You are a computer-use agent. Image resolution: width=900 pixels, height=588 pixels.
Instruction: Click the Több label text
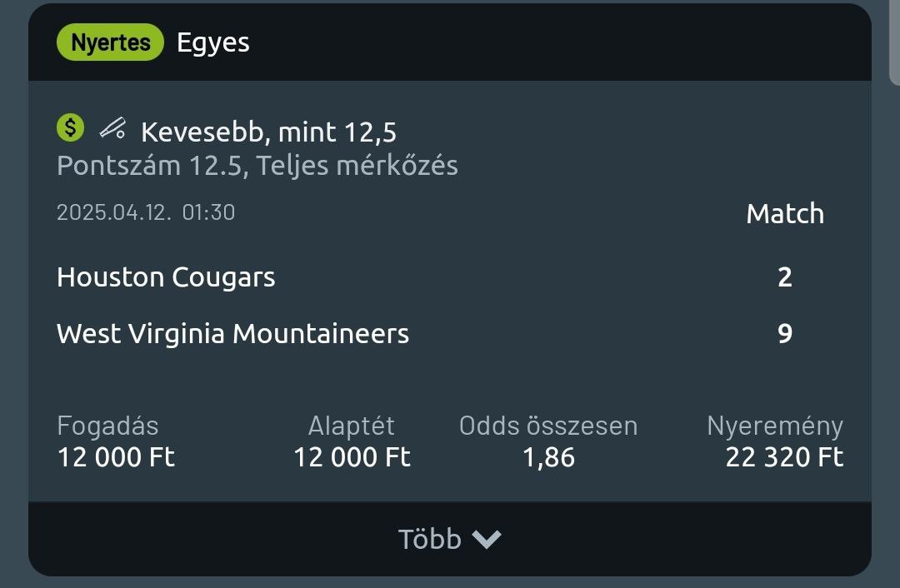(429, 540)
